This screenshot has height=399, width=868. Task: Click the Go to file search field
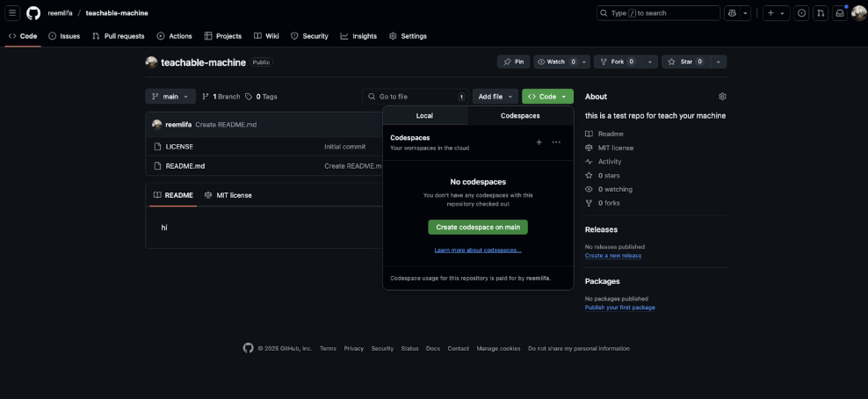click(x=416, y=97)
